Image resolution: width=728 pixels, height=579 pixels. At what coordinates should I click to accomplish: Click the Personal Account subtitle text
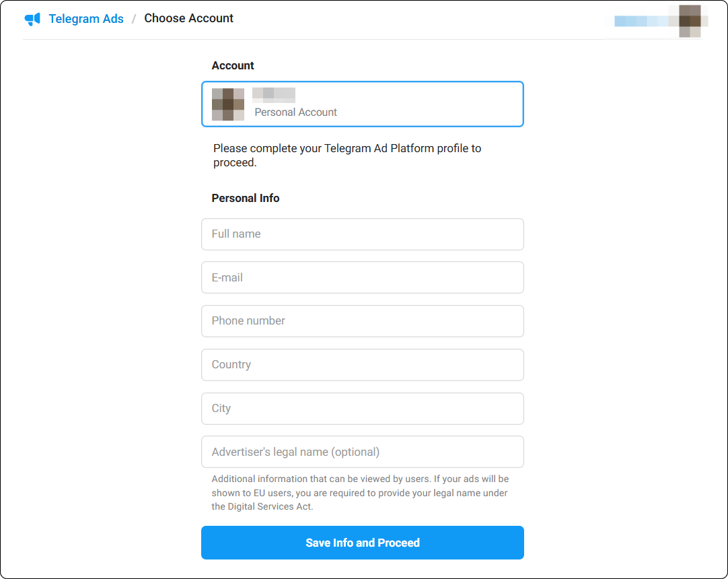pos(295,112)
